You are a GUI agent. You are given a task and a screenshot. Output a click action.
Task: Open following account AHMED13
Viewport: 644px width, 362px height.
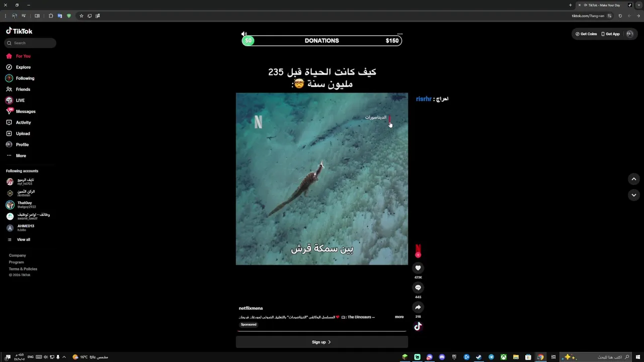[20, 228]
